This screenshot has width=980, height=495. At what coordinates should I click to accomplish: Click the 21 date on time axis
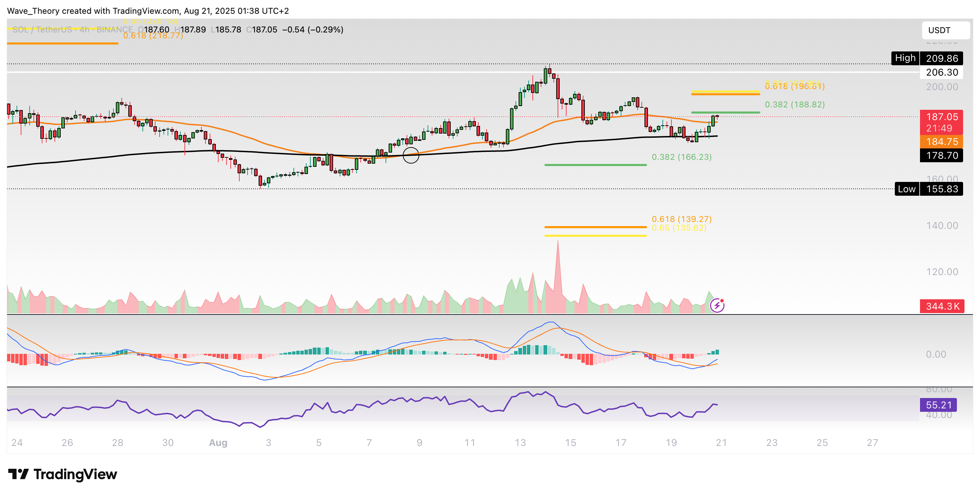pyautogui.click(x=721, y=443)
